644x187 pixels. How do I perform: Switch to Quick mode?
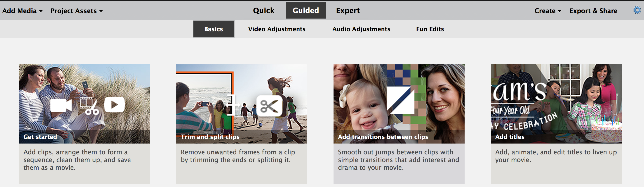[x=263, y=10]
